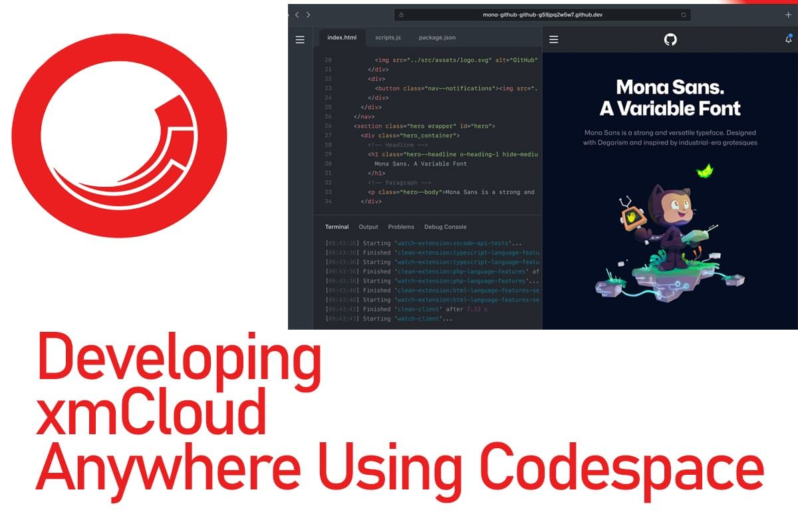Switch to the Output panel tab
Screen dimensions: 798x532
tap(368, 227)
